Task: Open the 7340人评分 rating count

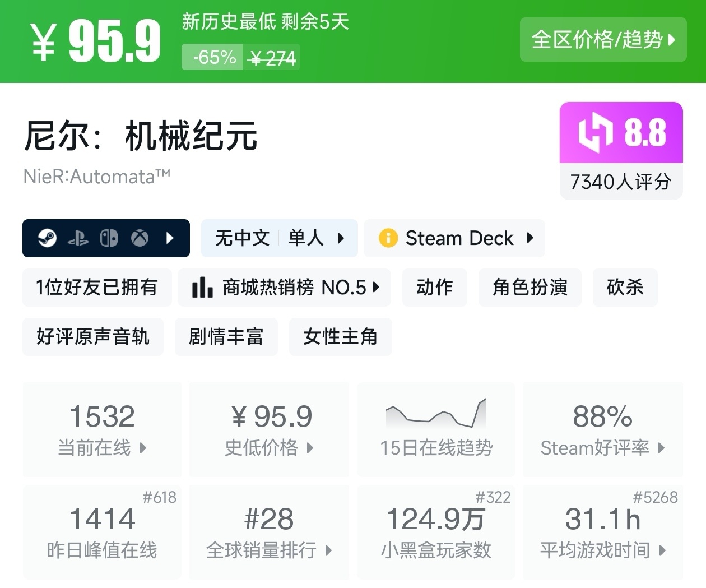Action: coord(621,182)
